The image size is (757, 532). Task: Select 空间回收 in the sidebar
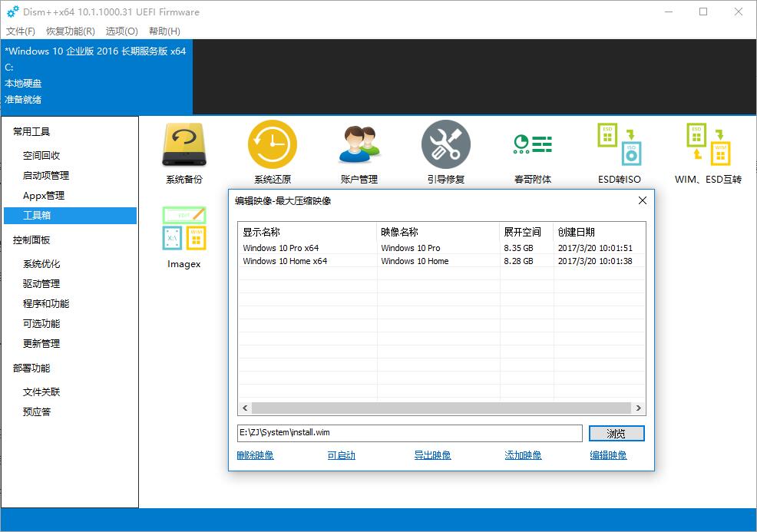coord(41,156)
